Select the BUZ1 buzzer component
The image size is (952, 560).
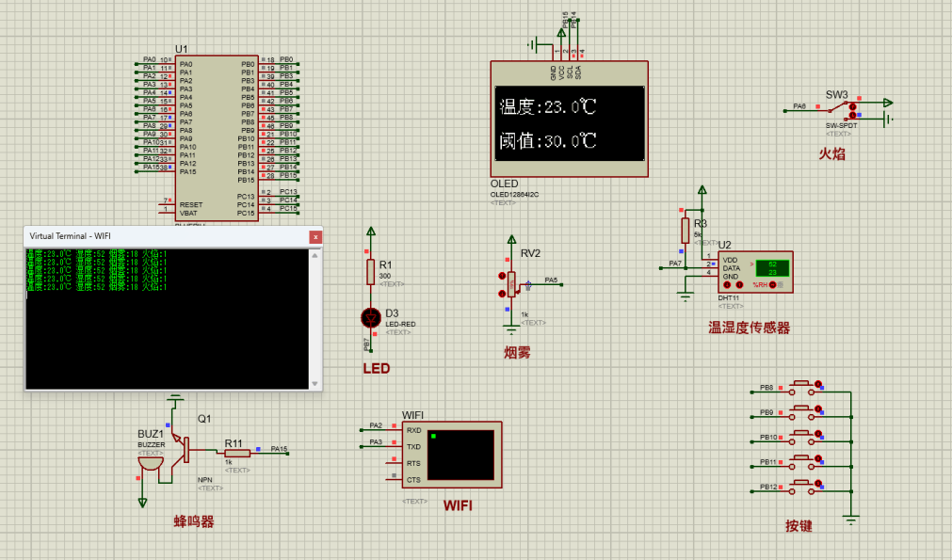coord(151,465)
